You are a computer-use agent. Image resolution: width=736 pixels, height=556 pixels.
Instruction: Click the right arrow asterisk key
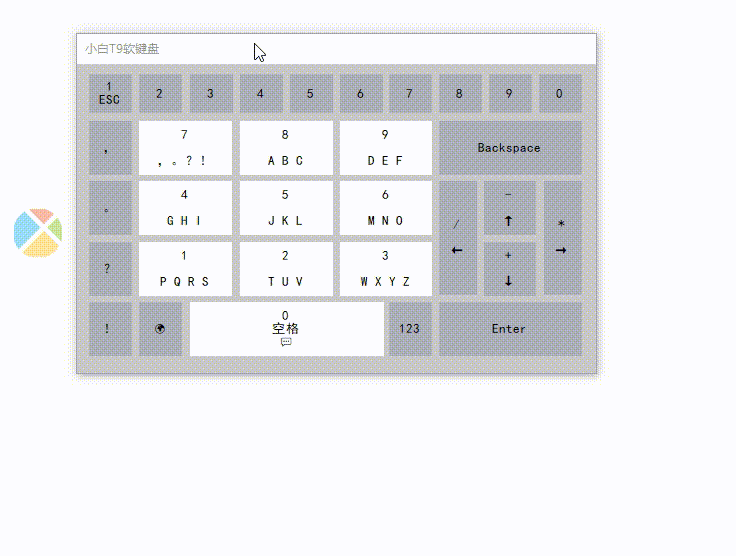click(x=562, y=238)
